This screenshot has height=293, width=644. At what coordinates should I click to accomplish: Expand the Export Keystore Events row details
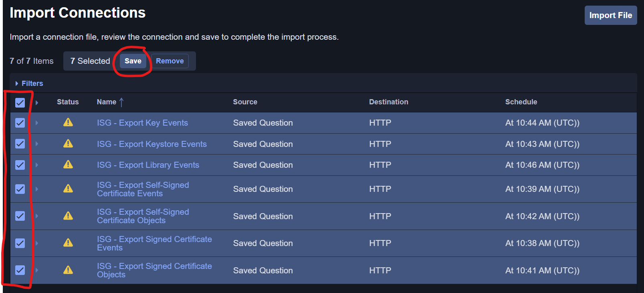37,144
